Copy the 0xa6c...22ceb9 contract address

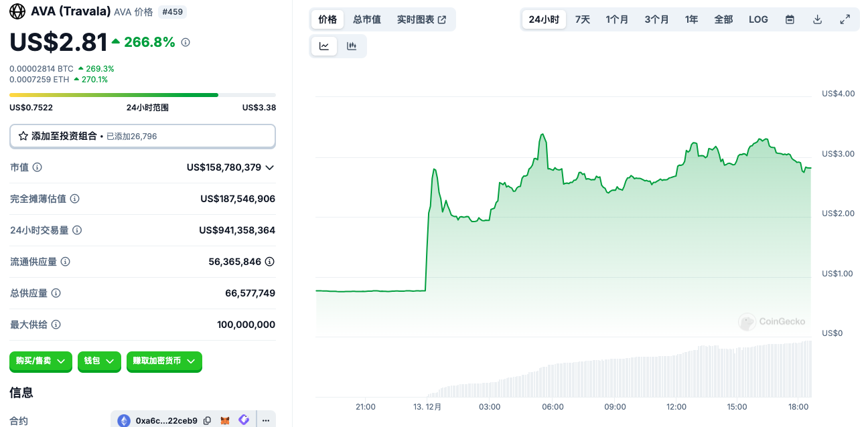point(208,420)
